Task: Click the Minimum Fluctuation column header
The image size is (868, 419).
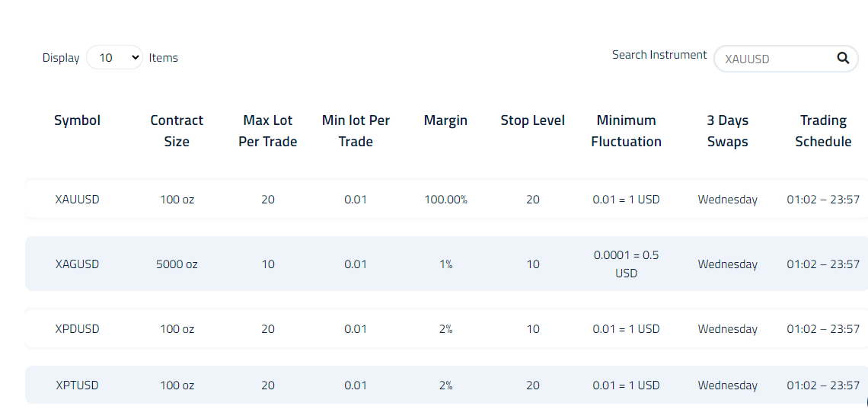Action: pos(626,131)
